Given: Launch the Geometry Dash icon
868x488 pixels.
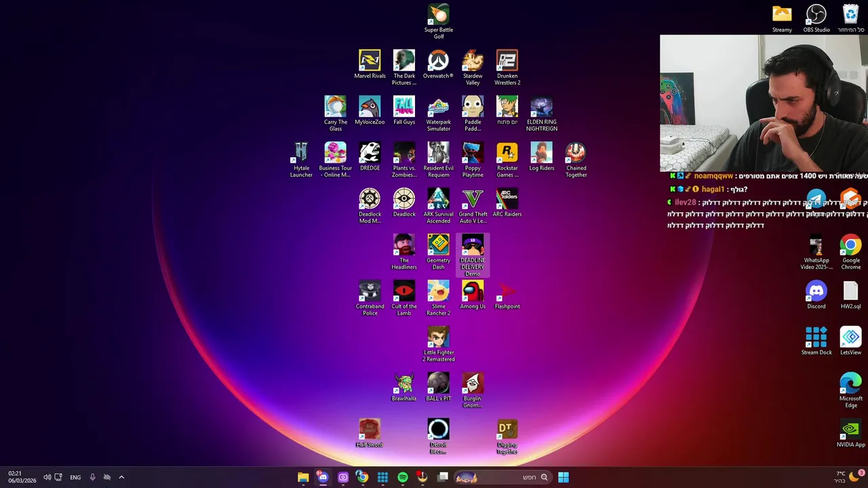Looking at the screenshot, I should coord(438,252).
